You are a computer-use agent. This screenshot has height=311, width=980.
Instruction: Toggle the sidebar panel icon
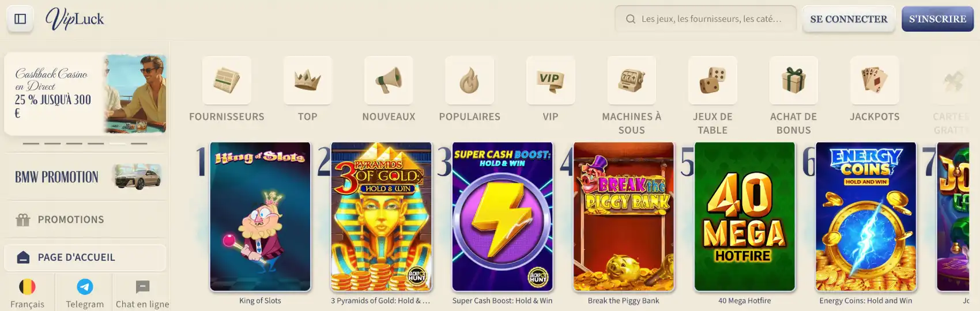point(20,19)
